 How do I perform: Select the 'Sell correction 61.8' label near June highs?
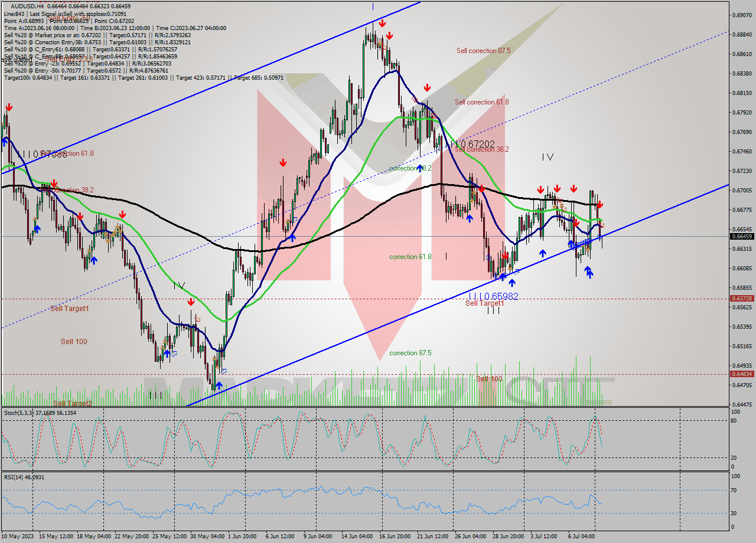pyautogui.click(x=481, y=102)
